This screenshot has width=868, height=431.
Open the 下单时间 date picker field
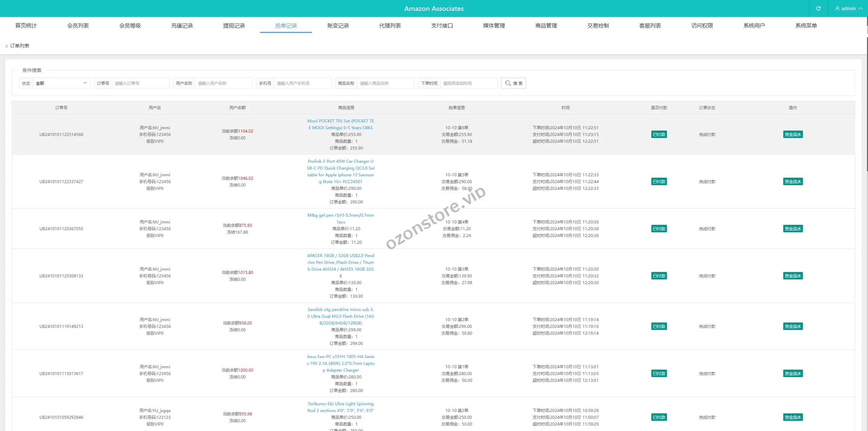[469, 83]
